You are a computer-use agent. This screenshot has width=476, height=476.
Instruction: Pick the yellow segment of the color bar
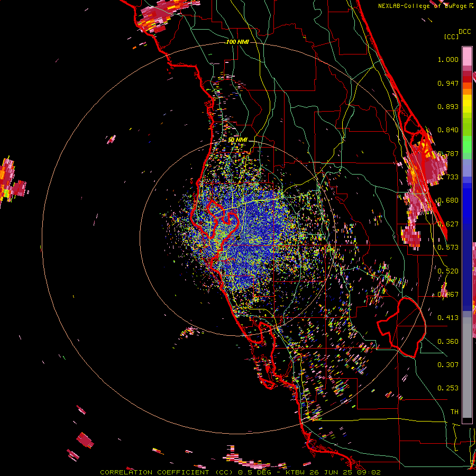467,103
